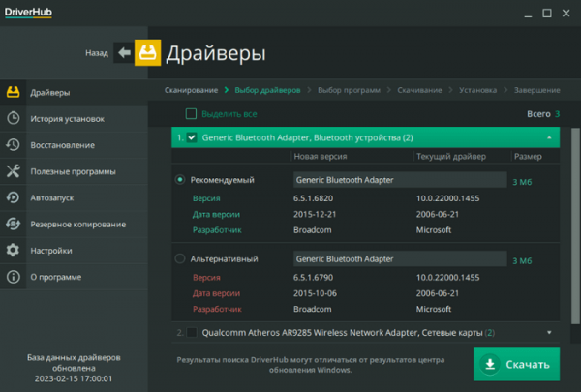
Task: Expand the Qualcomm Atheros AR9285 group arrow
Action: pos(549,332)
